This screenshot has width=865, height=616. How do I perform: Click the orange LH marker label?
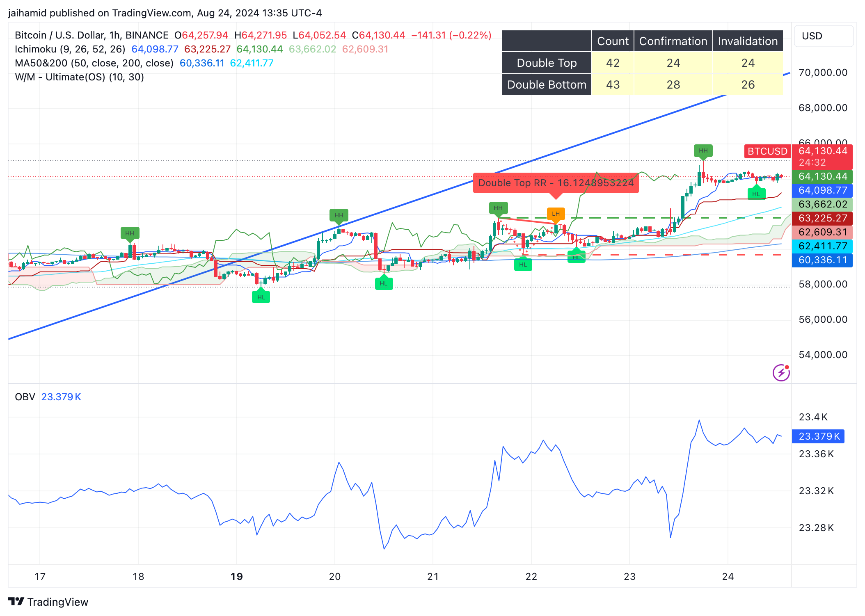556,214
